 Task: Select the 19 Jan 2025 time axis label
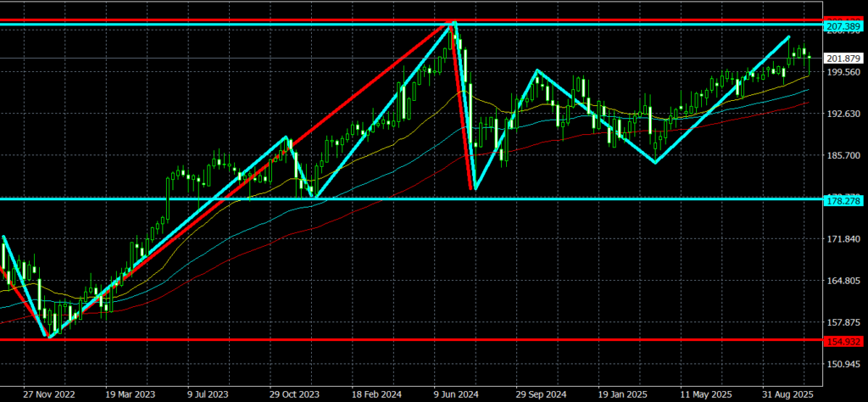tap(622, 394)
